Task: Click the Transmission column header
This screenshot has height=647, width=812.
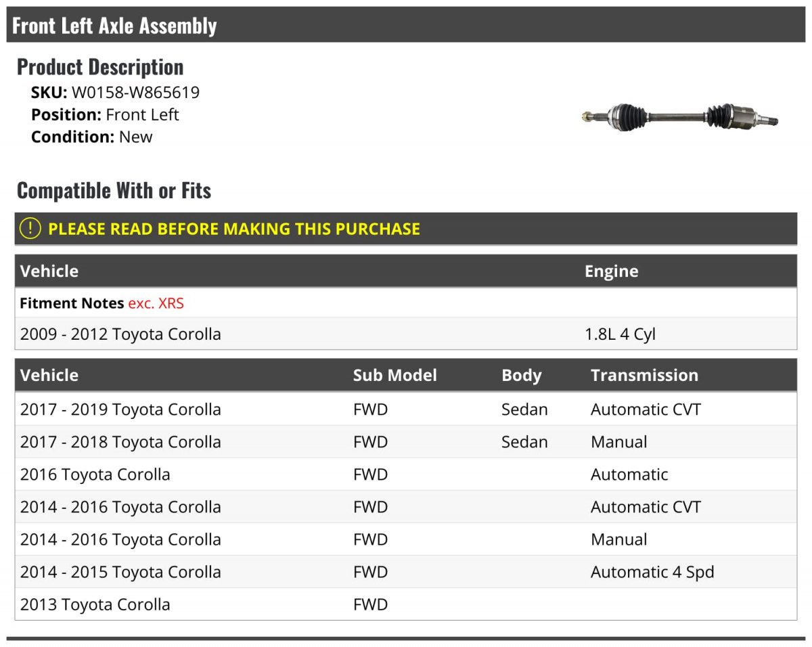Action: coord(644,375)
